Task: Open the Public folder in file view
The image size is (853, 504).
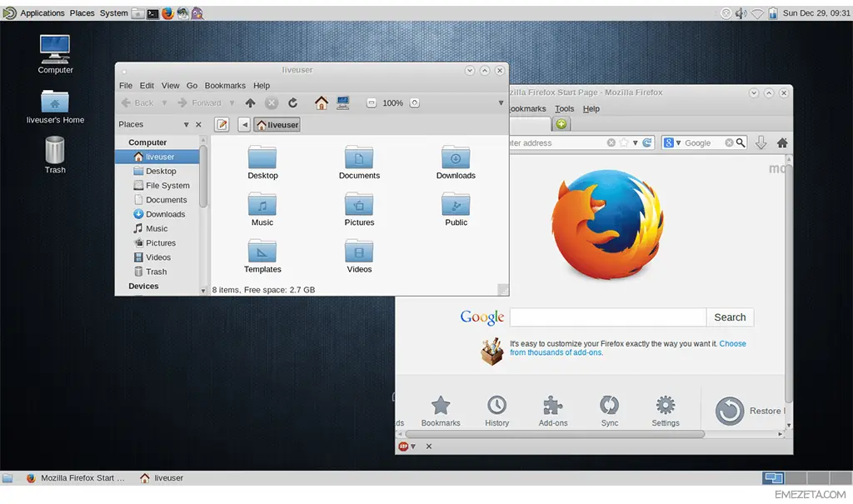Action: [x=456, y=209]
